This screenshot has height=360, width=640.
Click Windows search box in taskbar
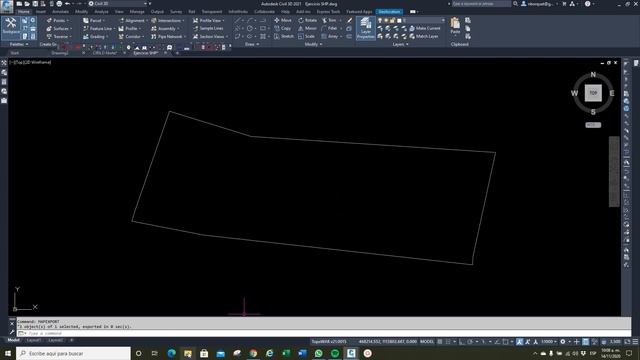(x=73, y=353)
